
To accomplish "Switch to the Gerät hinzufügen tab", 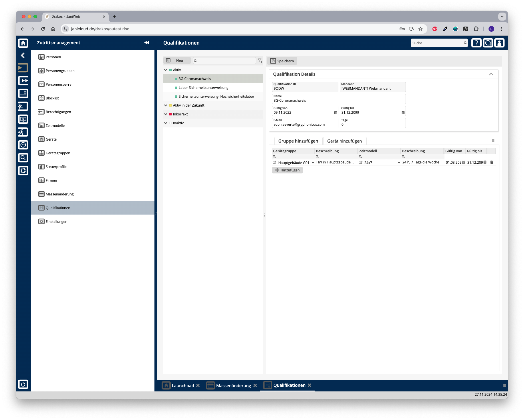I will coord(344,141).
